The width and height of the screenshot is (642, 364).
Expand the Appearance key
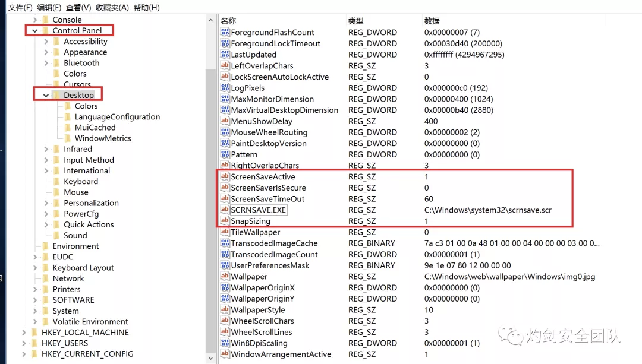46,52
